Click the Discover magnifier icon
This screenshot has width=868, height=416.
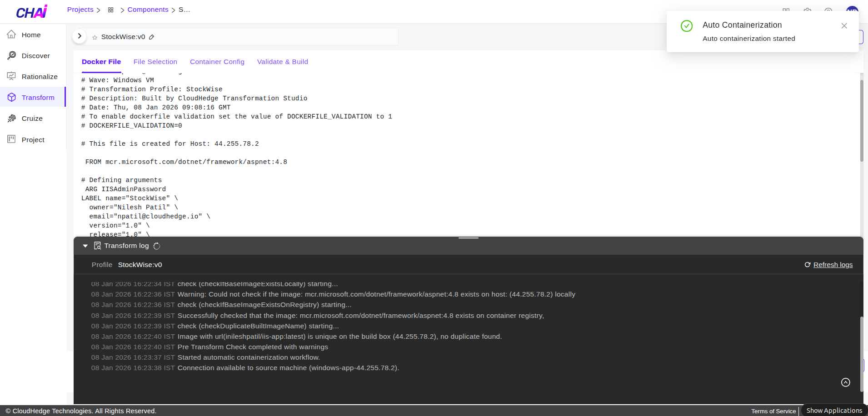coord(11,55)
